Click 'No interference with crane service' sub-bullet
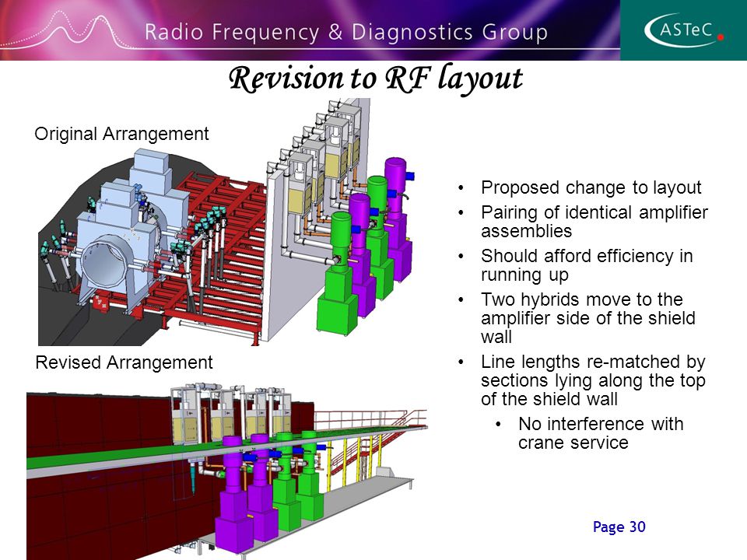 [601, 433]
